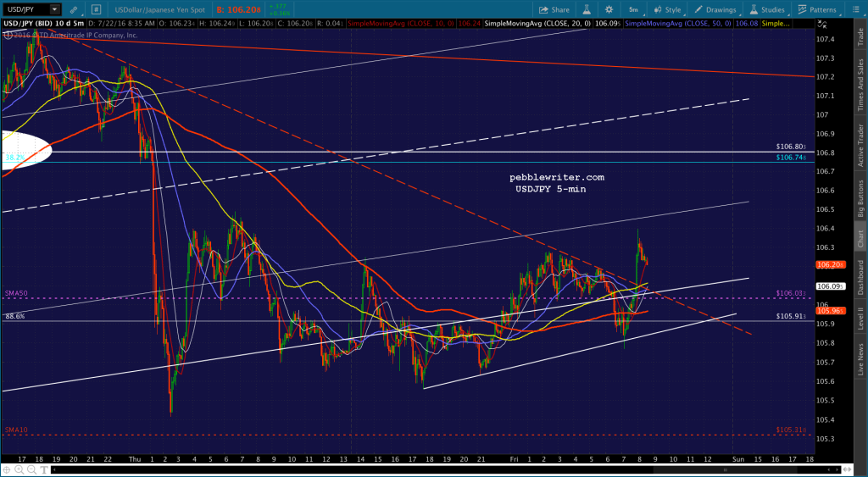Viewport: 868px width, 477px height.
Task: Open the 5m timeframe dropdown
Action: [633, 9]
